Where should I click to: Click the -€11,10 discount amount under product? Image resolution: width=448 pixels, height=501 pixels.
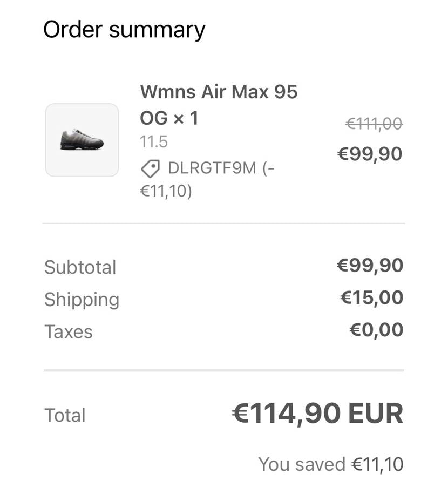coord(166,191)
